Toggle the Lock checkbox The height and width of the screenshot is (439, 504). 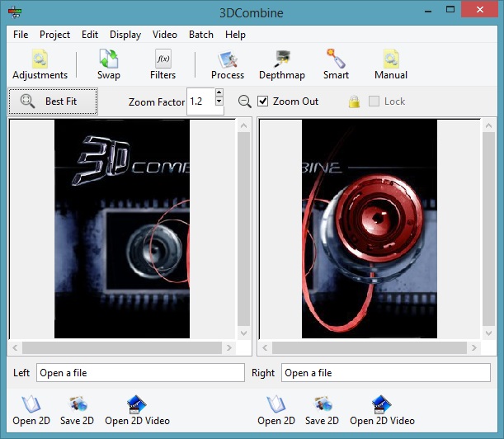click(x=374, y=101)
